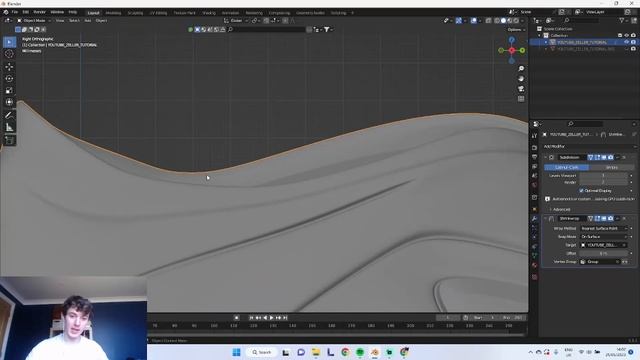Select the Cursor tool in left toolbar
Viewport: 640px width, 360px height.
pyautogui.click(x=9, y=54)
